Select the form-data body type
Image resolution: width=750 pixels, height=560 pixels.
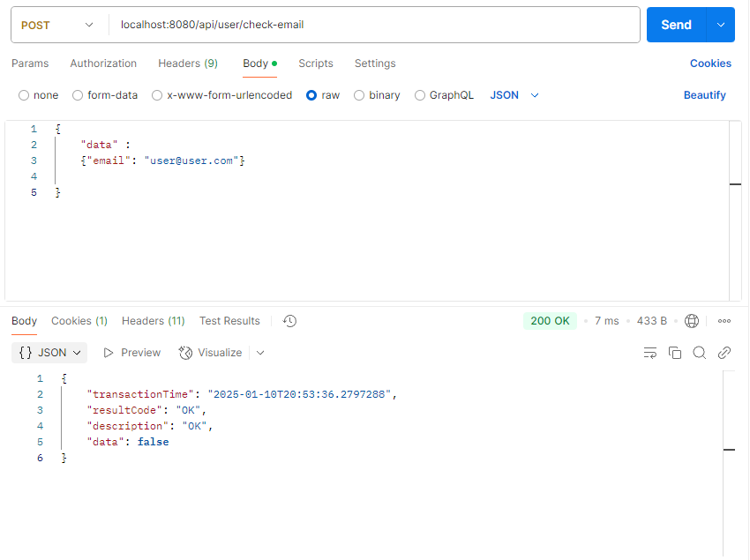tap(78, 95)
